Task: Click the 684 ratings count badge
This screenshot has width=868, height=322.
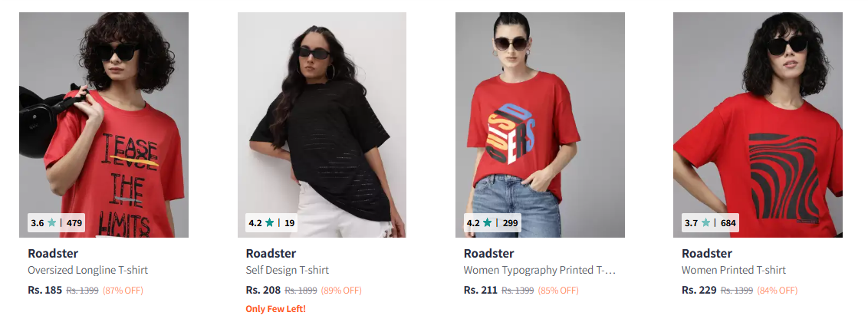Action: click(x=728, y=223)
